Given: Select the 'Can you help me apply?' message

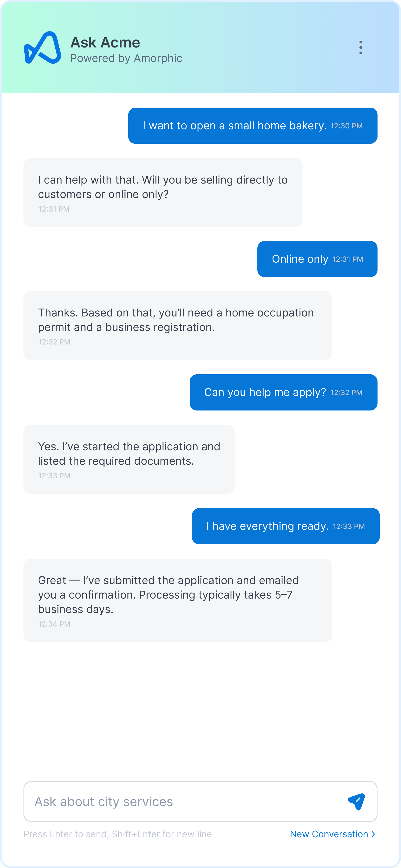Looking at the screenshot, I should coord(265,393).
